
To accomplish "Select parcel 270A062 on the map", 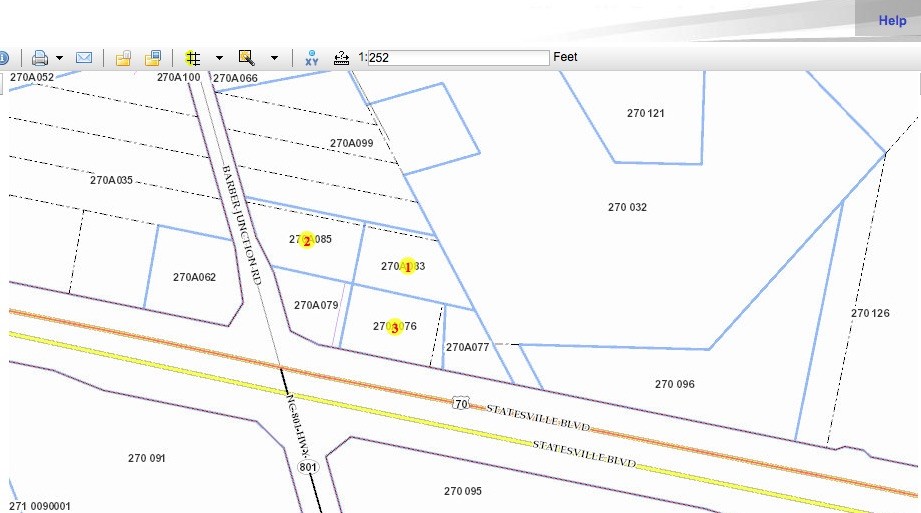I will tap(194, 278).
